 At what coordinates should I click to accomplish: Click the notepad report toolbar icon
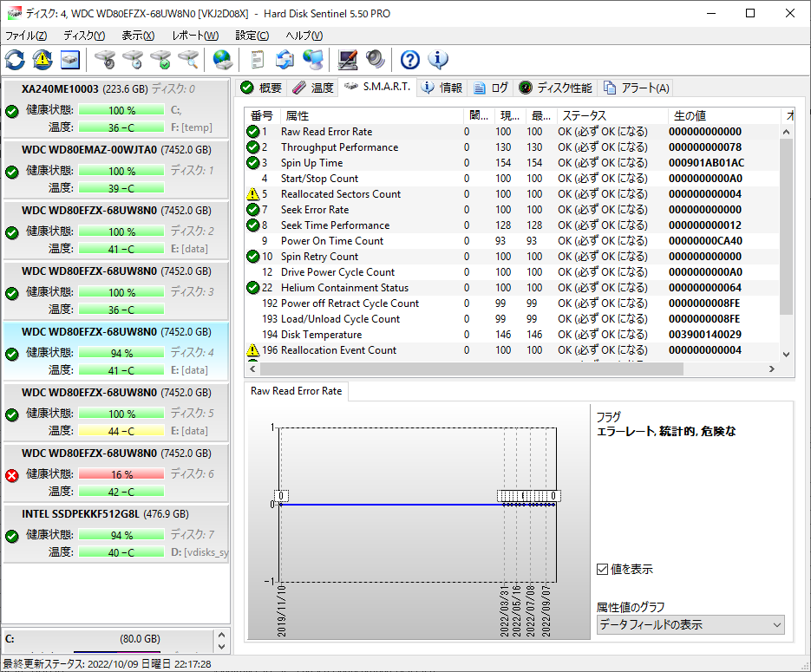[x=257, y=60]
